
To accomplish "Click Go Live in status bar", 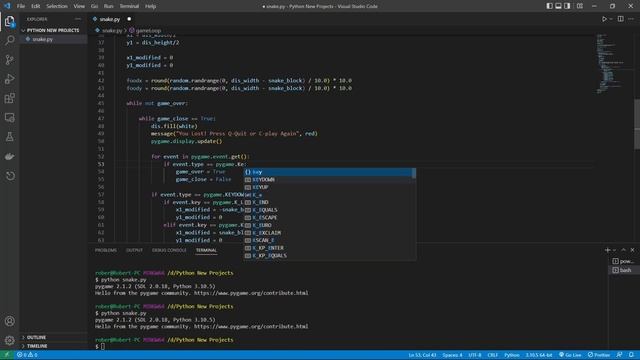I will [570, 355].
